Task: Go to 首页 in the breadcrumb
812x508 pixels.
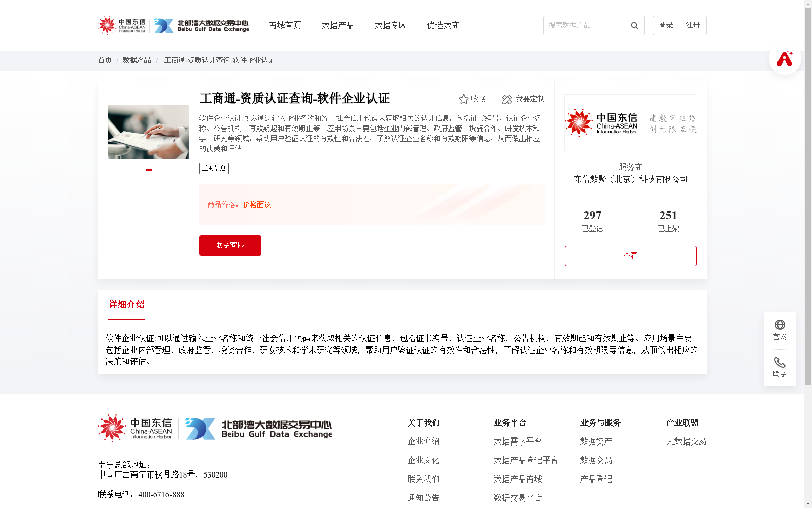Action: point(105,60)
